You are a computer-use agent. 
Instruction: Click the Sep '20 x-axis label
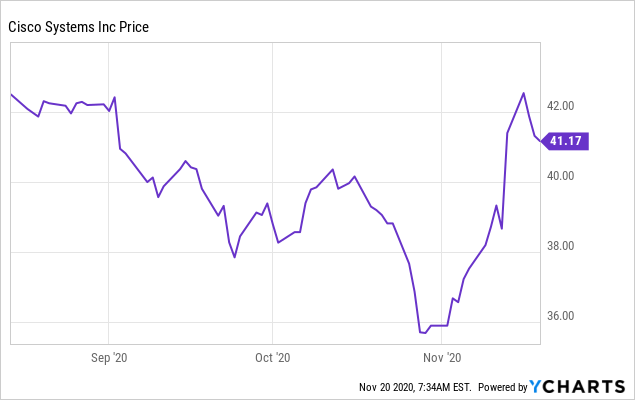coord(109,356)
